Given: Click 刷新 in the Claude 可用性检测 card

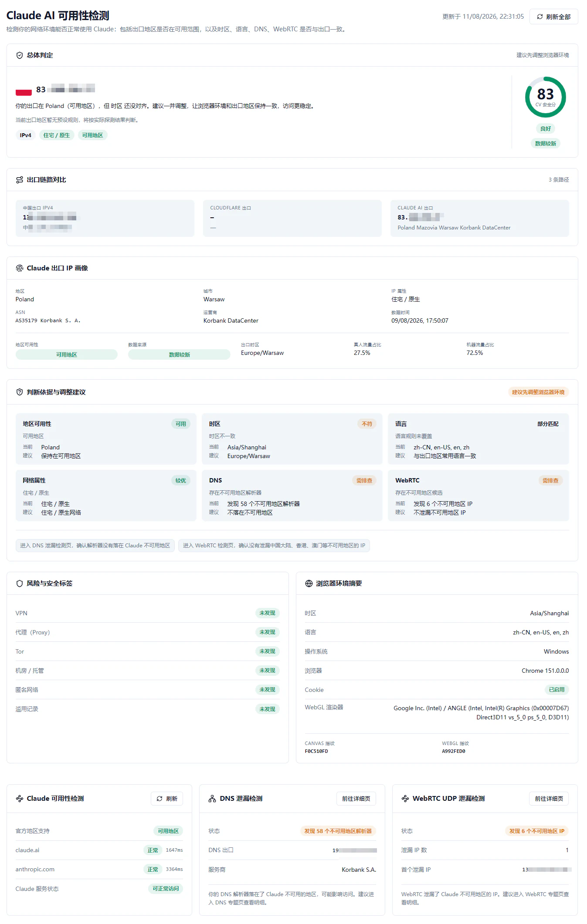Looking at the screenshot, I should (167, 799).
